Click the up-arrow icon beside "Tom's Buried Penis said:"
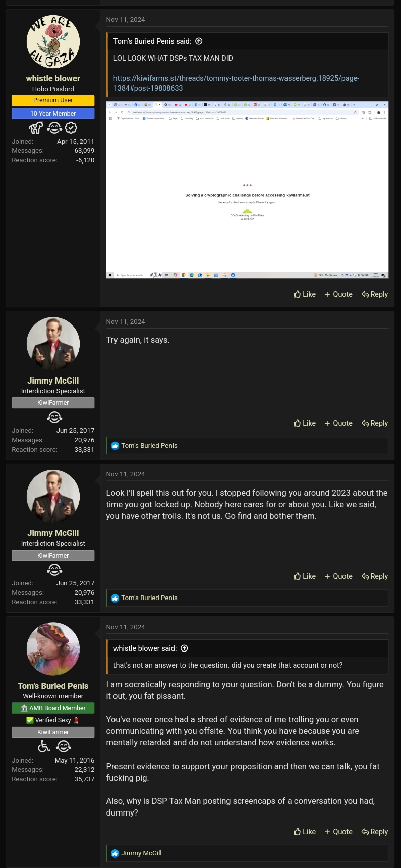 pyautogui.click(x=199, y=41)
